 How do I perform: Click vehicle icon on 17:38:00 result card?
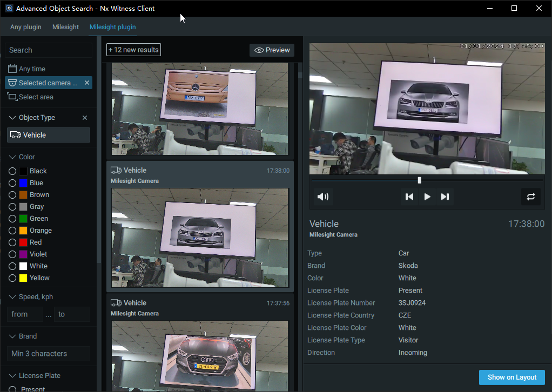116,170
